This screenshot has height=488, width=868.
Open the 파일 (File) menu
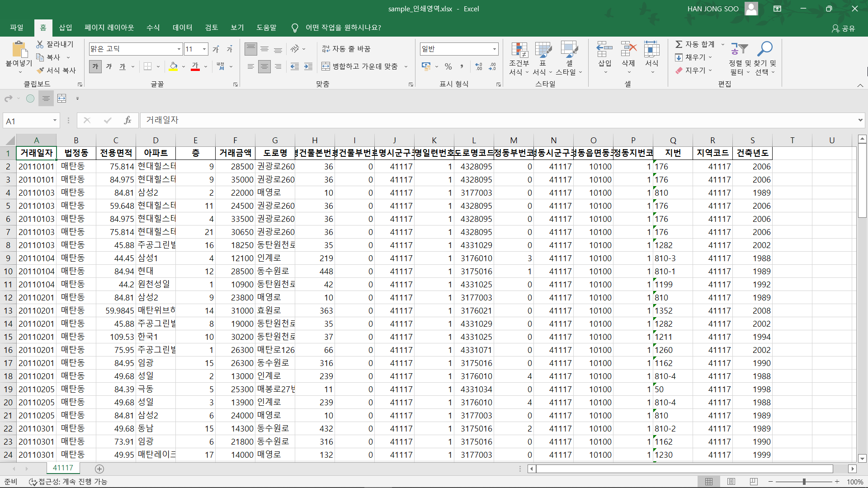pyautogui.click(x=17, y=28)
